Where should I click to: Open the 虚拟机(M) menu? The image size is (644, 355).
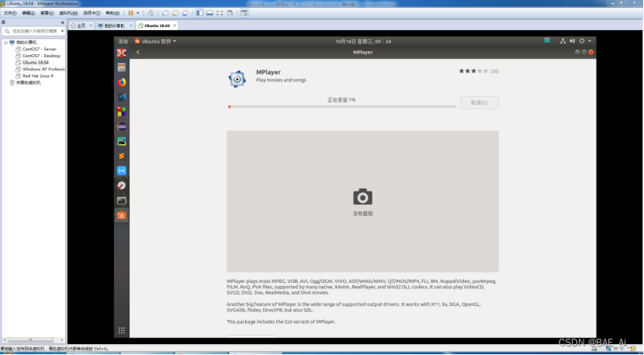click(x=68, y=13)
